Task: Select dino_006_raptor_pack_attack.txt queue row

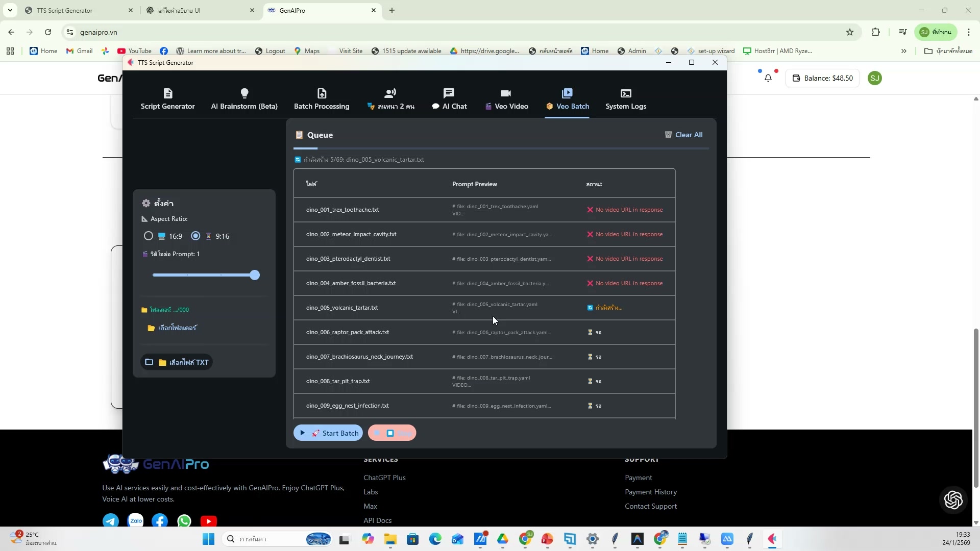Action: click(x=348, y=332)
